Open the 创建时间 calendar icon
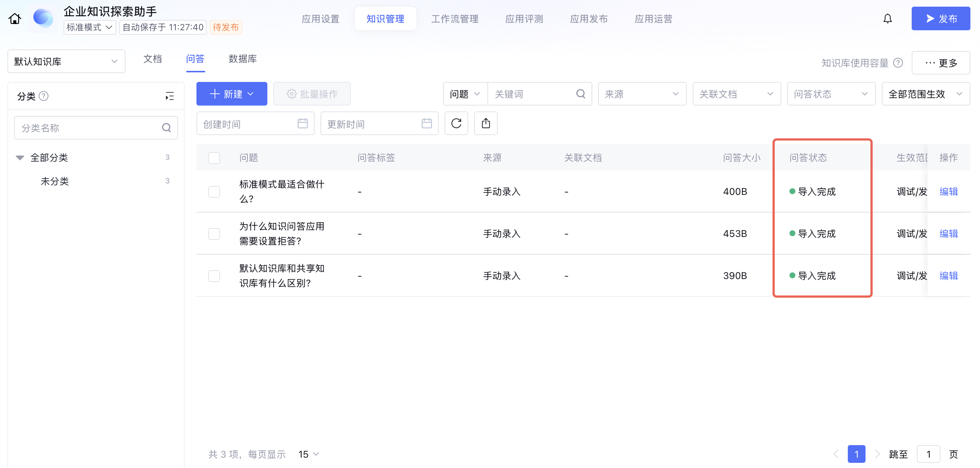980x468 pixels. pos(302,123)
